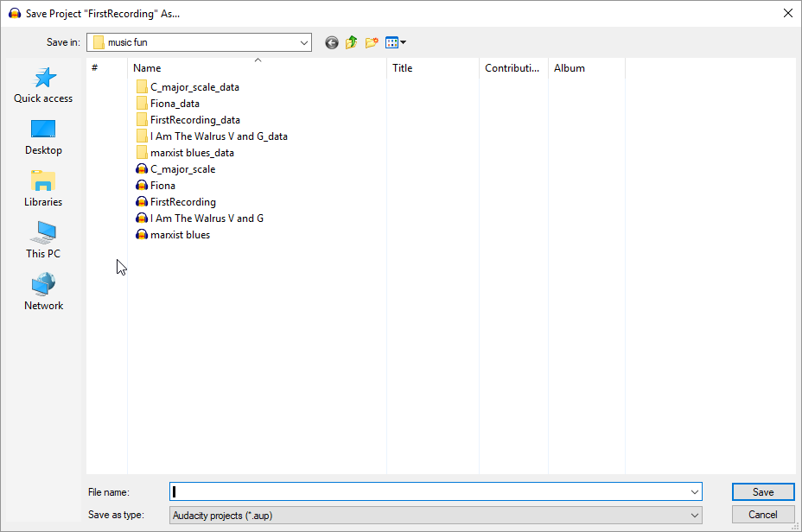Select the FirstRecording_data folder
The image size is (802, 532).
pyautogui.click(x=194, y=120)
